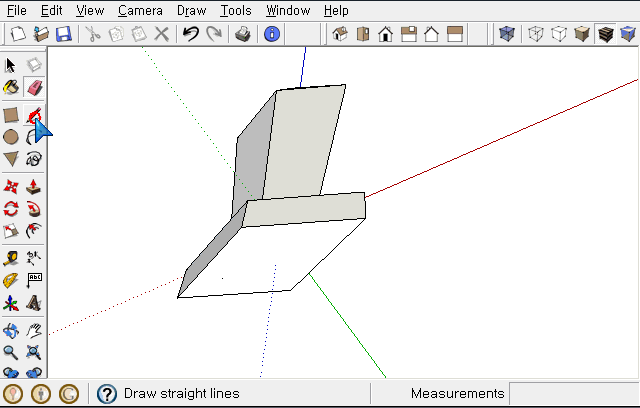640x408 pixels.
Task: Create a new model with New icon
Action: 18,34
